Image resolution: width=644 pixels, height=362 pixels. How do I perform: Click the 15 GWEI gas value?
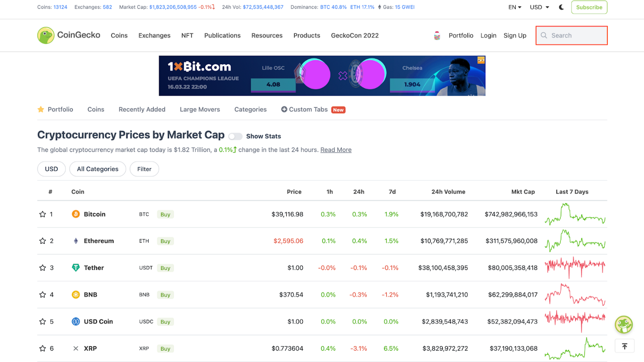point(404,7)
